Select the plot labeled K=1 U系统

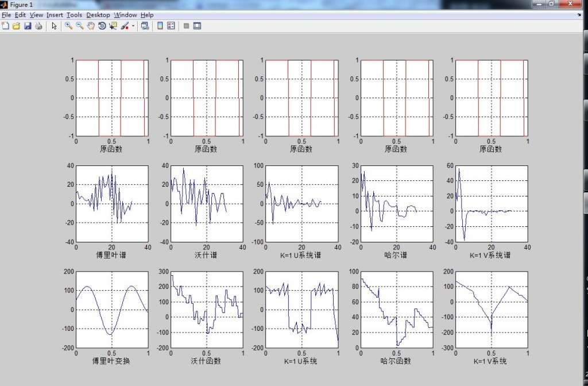pyautogui.click(x=302, y=310)
